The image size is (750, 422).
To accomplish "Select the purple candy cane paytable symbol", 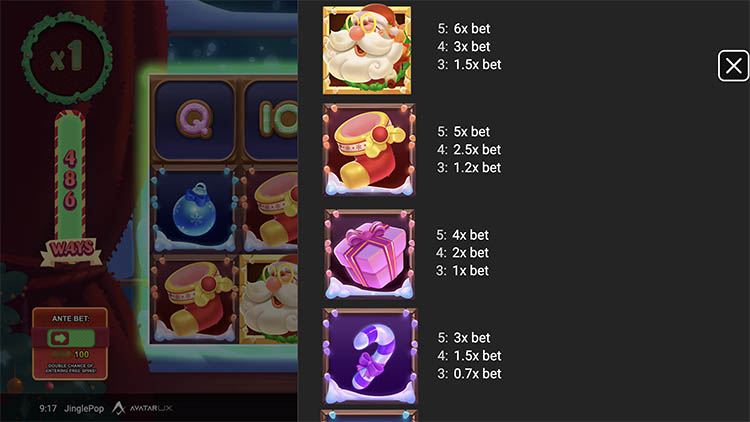I will point(370,356).
